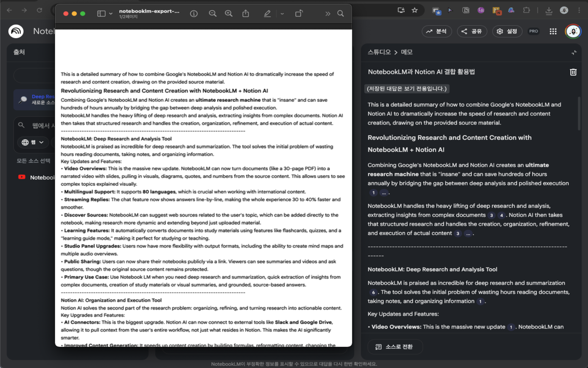Open the Google apps launcher grid

click(x=553, y=31)
